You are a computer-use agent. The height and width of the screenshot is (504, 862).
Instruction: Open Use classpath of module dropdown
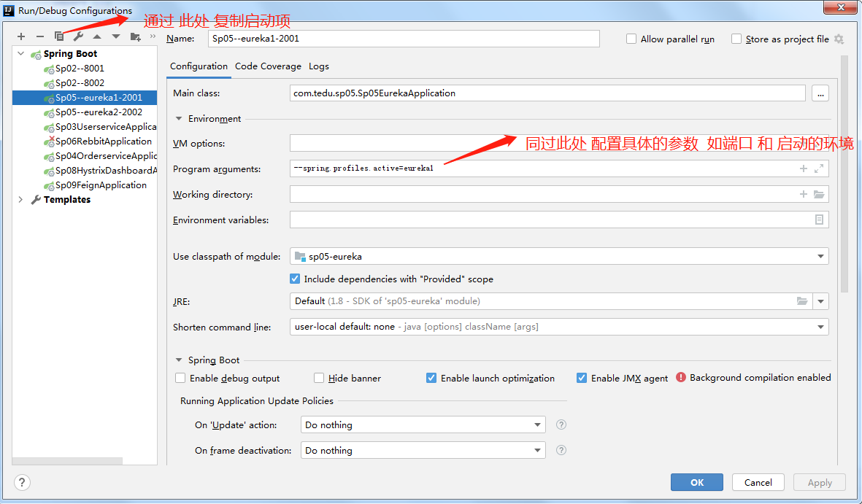559,256
